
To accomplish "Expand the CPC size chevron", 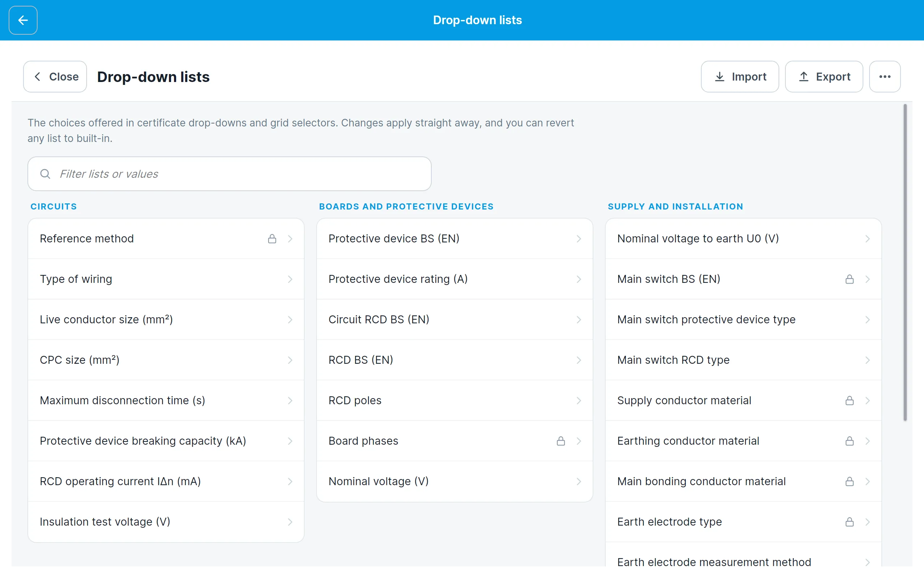I will coord(290,360).
